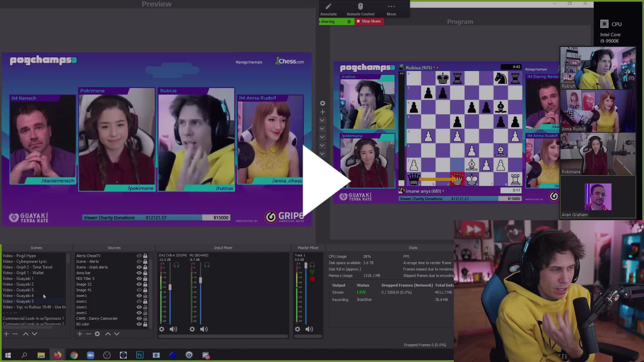
Task: Open settings gear for Track 1 master
Action: (x=298, y=329)
